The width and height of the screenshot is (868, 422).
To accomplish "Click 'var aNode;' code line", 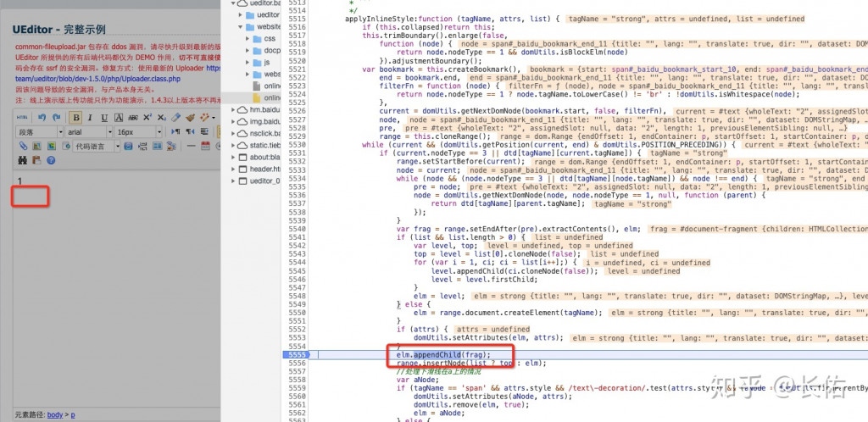I will pos(419,380).
